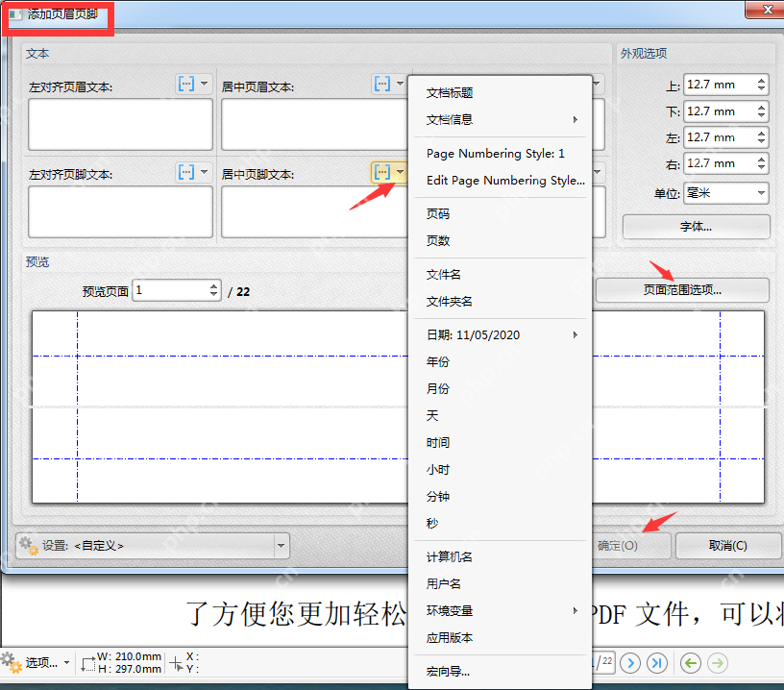Click the highlighted center footer macro icon
Viewport: 784px width, 690px height.
coord(382,173)
